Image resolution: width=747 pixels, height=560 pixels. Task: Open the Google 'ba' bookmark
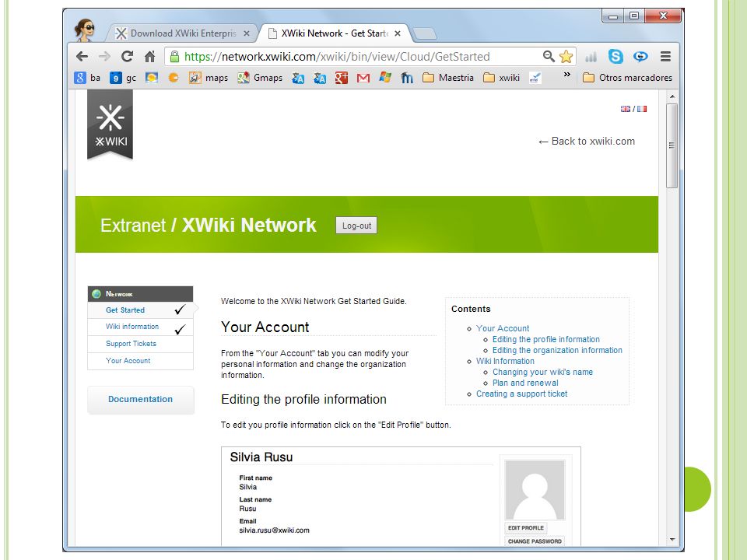[87, 78]
